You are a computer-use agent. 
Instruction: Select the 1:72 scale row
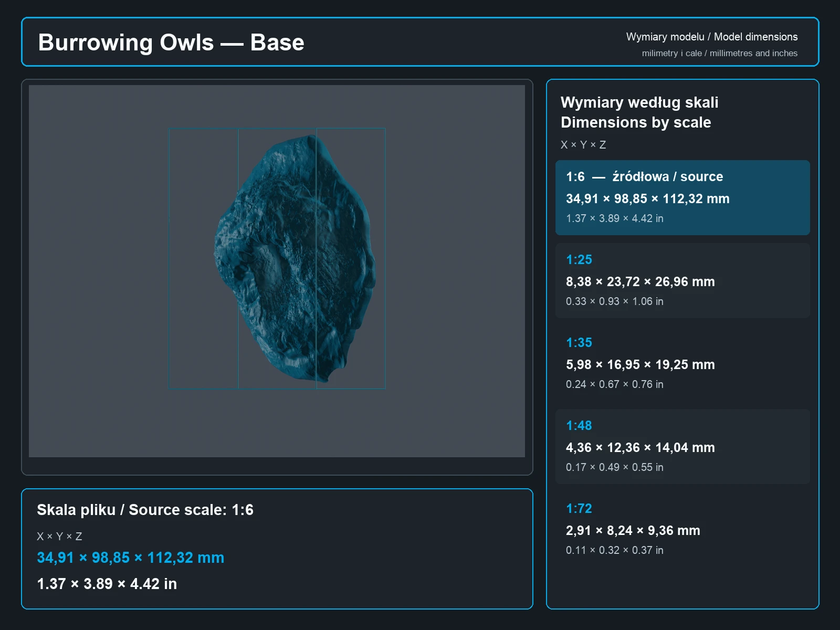[x=682, y=529]
